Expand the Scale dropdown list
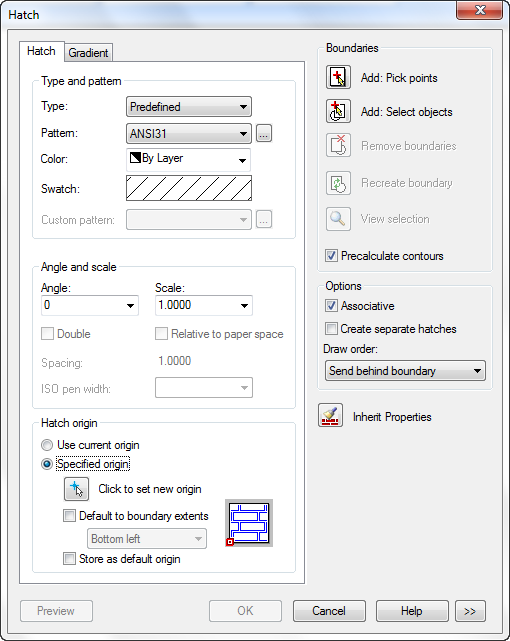510x641 pixels. coord(244,305)
